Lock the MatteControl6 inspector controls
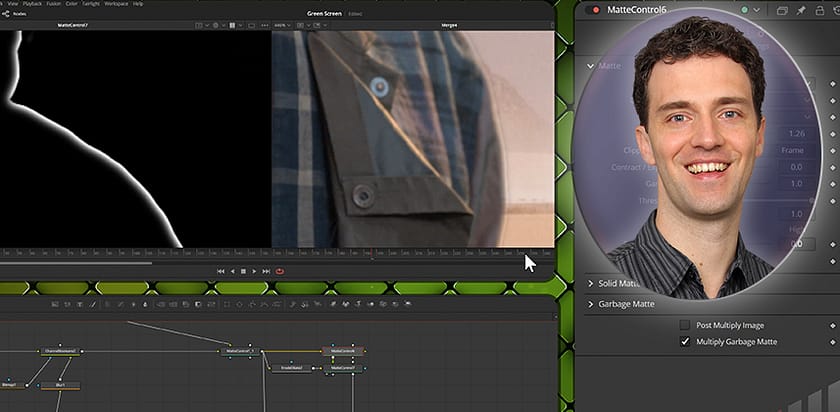 point(820,10)
